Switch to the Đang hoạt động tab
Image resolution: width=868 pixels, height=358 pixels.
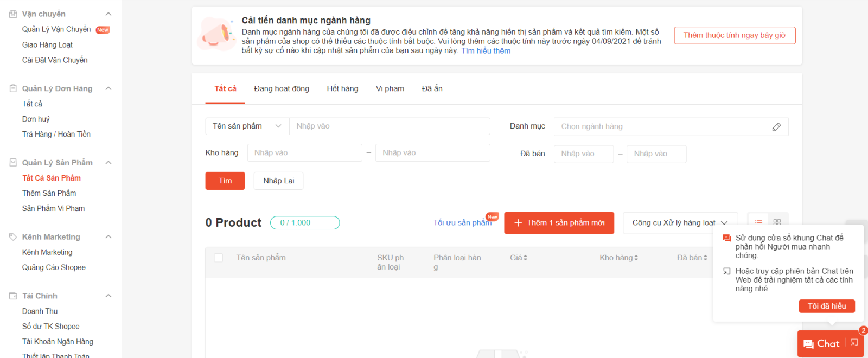tap(282, 89)
